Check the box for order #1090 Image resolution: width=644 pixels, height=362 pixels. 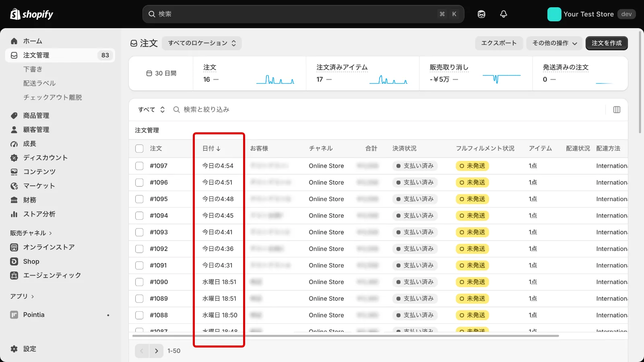pos(139,282)
